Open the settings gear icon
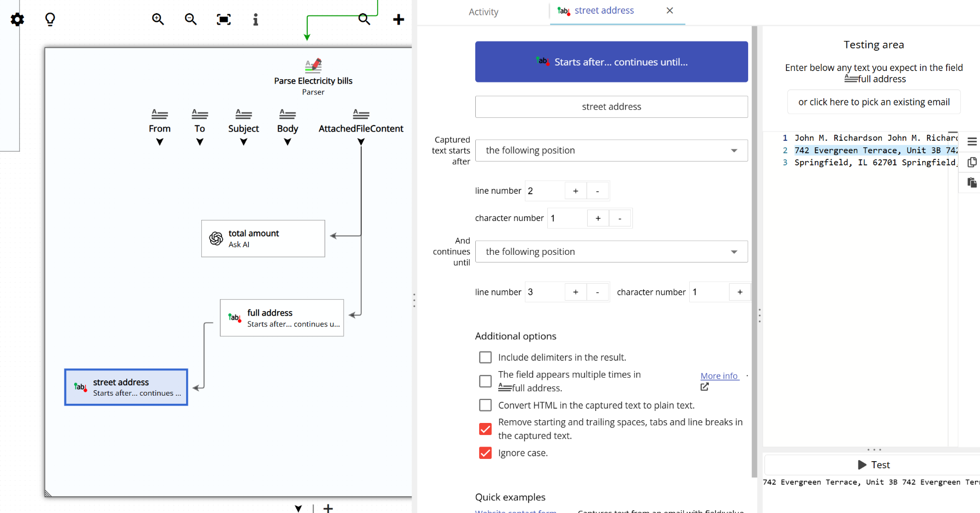This screenshot has height=513, width=980. [x=17, y=20]
